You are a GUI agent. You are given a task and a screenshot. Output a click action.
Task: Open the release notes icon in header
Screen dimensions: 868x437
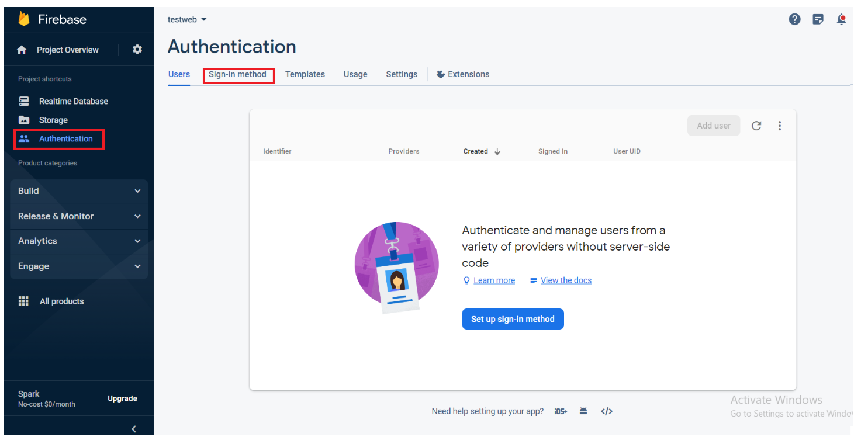pyautogui.click(x=818, y=19)
